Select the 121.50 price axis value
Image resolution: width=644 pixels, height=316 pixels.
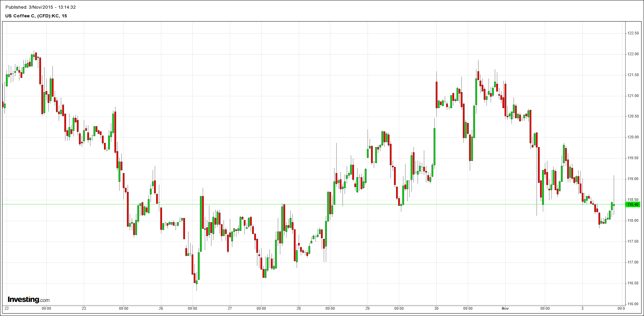coord(633,75)
